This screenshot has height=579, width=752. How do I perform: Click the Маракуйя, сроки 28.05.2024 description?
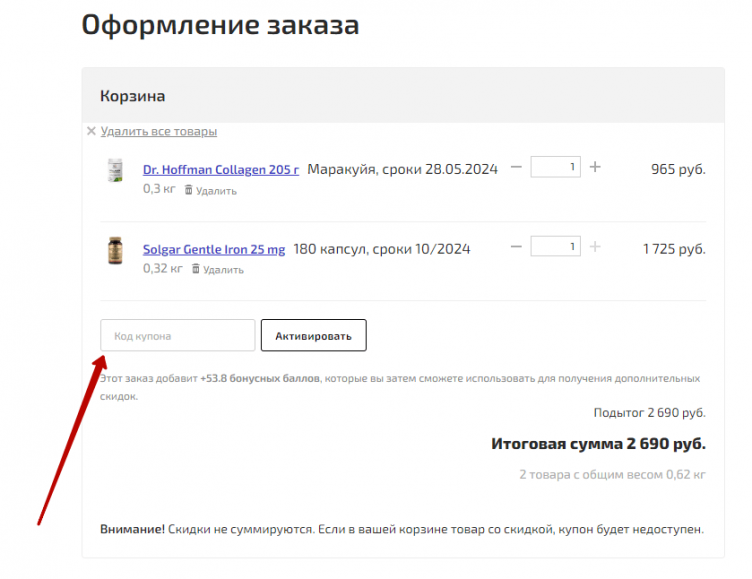tap(402, 169)
